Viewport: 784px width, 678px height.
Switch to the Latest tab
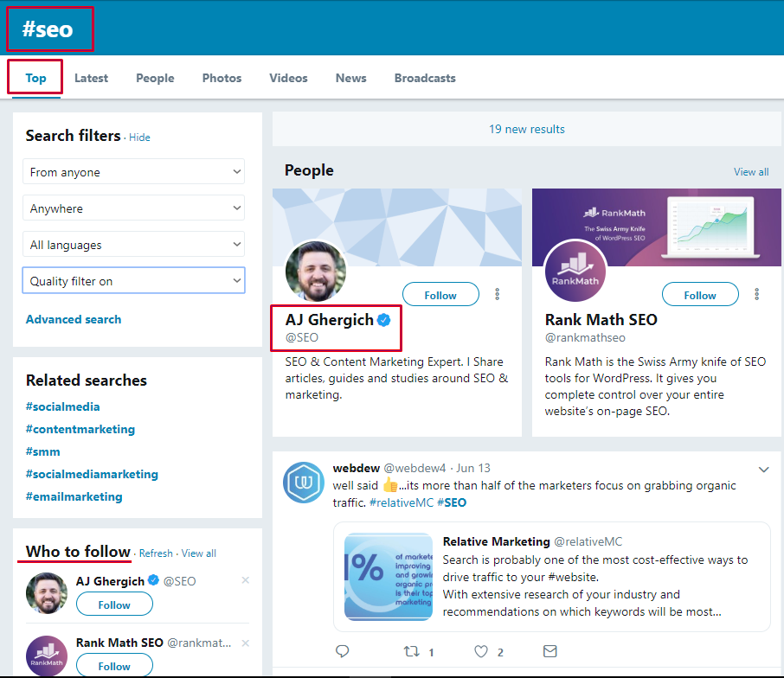coord(91,78)
